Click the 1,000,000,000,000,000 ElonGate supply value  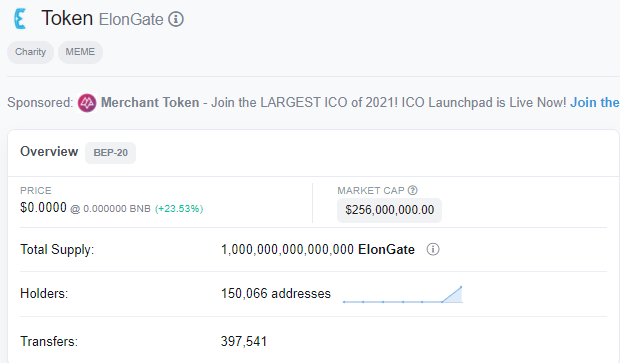coord(318,250)
